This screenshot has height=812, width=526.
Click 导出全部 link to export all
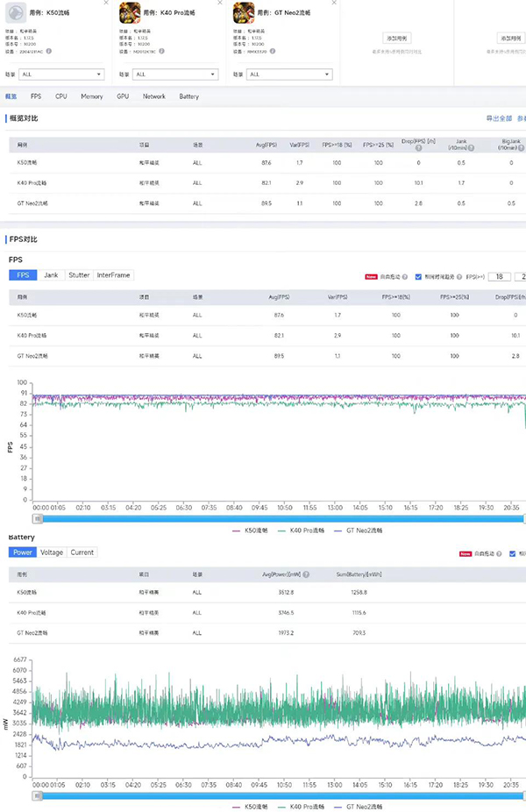499,118
